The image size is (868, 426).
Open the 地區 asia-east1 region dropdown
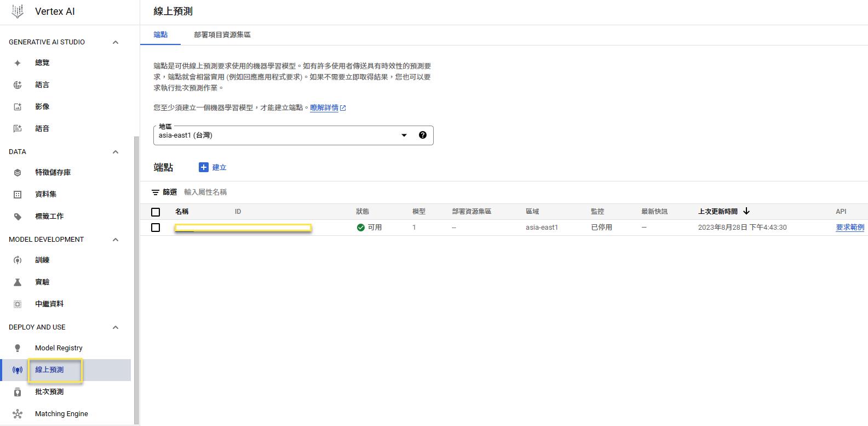(404, 135)
